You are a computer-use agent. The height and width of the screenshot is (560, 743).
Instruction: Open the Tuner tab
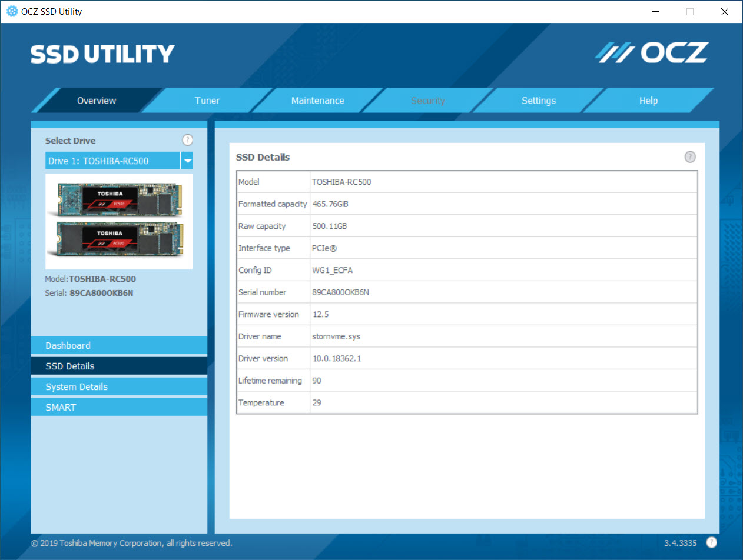tap(207, 101)
